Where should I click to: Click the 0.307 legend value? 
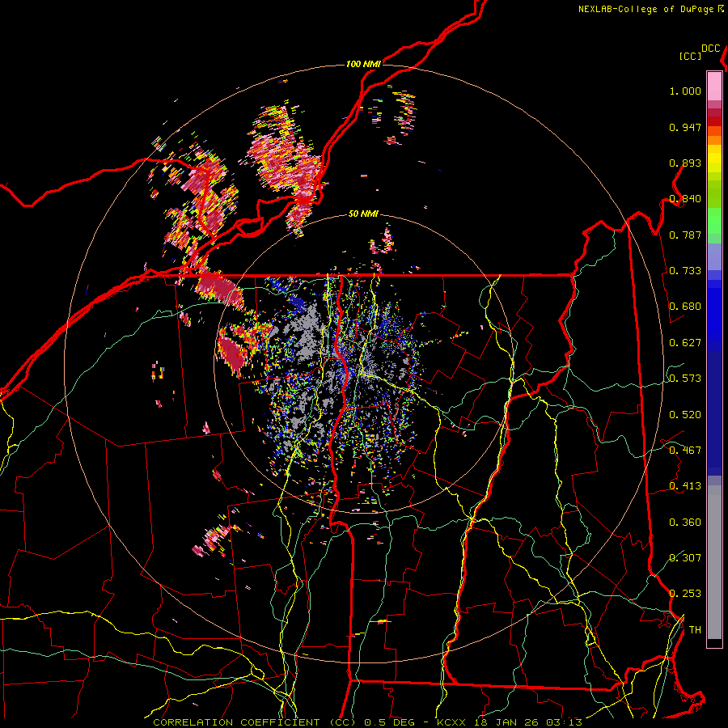click(x=685, y=557)
